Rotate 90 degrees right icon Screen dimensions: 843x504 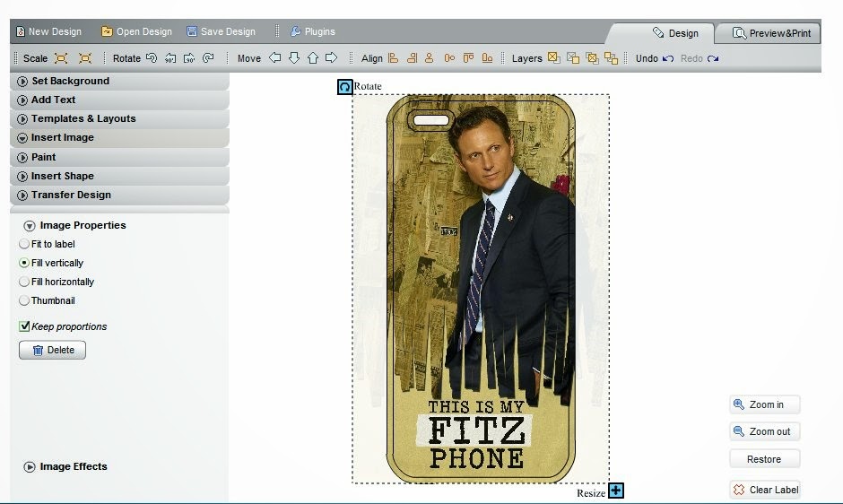pos(189,58)
